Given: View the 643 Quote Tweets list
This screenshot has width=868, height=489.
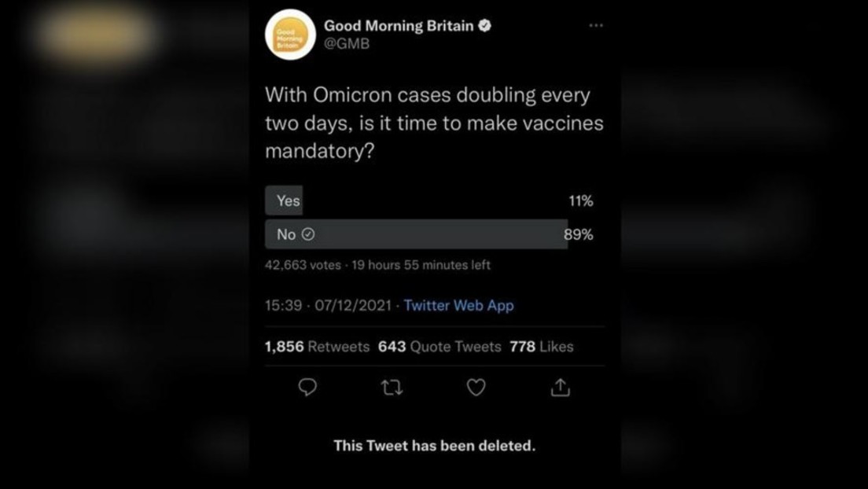Looking at the screenshot, I should (440, 347).
